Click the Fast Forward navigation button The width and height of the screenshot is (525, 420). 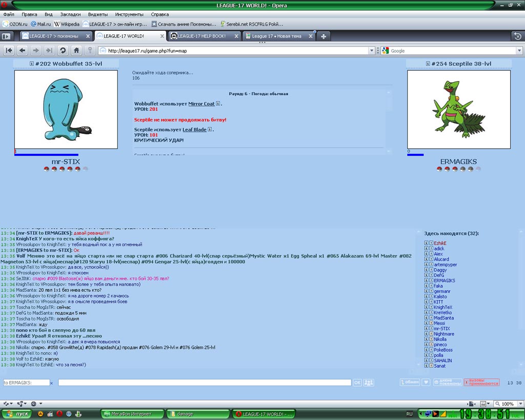49,51
